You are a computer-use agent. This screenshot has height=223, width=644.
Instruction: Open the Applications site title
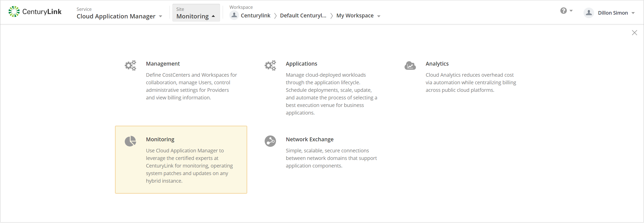pyautogui.click(x=301, y=64)
